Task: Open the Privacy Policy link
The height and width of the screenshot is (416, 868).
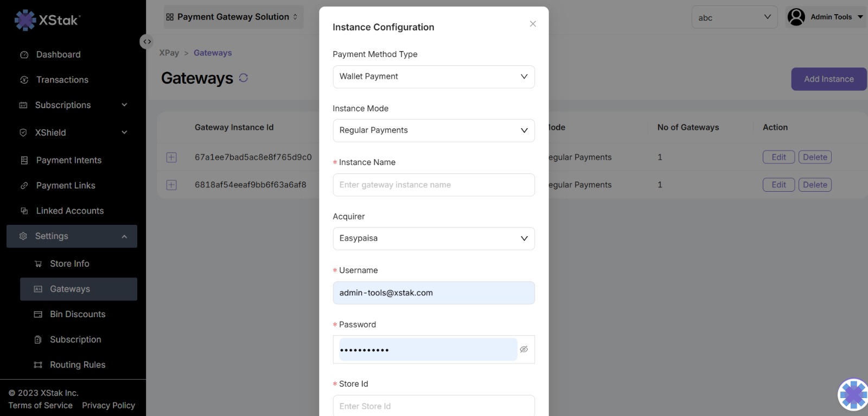Action: pyautogui.click(x=108, y=406)
